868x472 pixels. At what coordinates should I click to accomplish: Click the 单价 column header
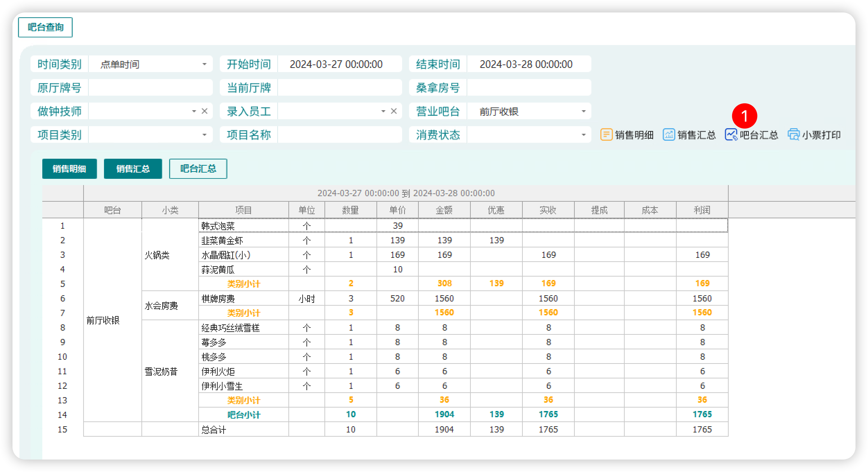[x=398, y=210]
